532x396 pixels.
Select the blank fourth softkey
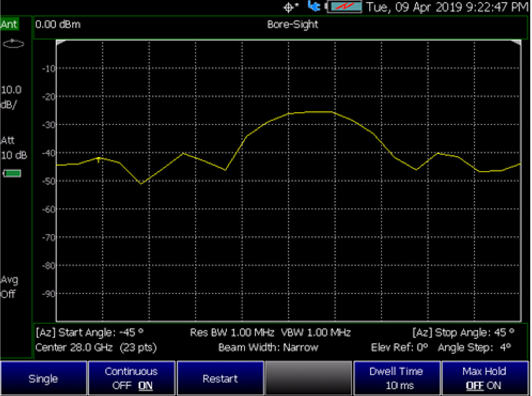coord(308,378)
